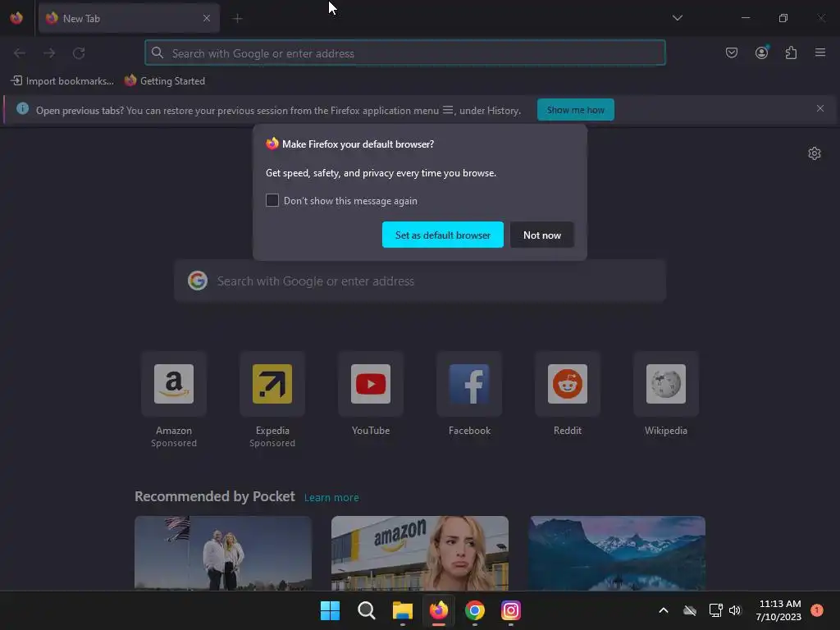Image resolution: width=840 pixels, height=630 pixels.
Task: Open the Getting Started bookmark
Action: click(165, 81)
